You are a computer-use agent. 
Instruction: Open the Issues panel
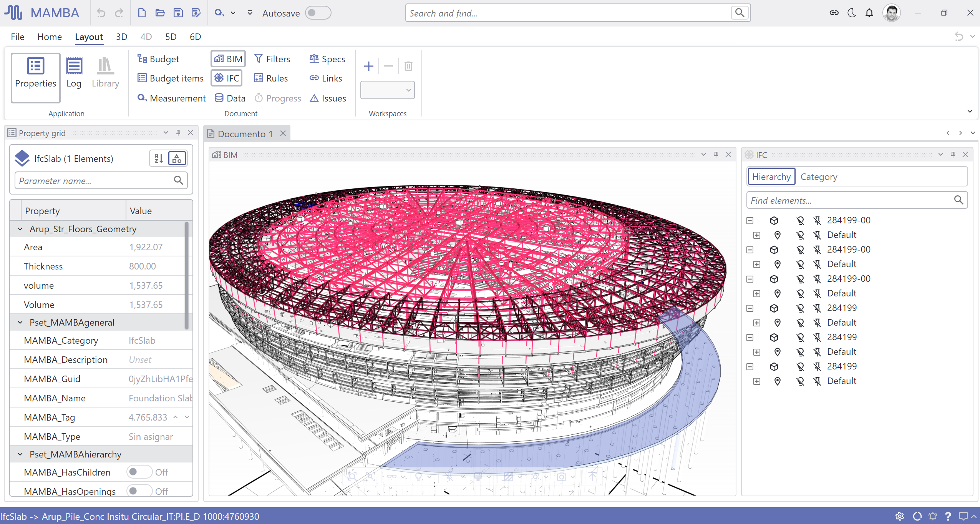(x=328, y=98)
